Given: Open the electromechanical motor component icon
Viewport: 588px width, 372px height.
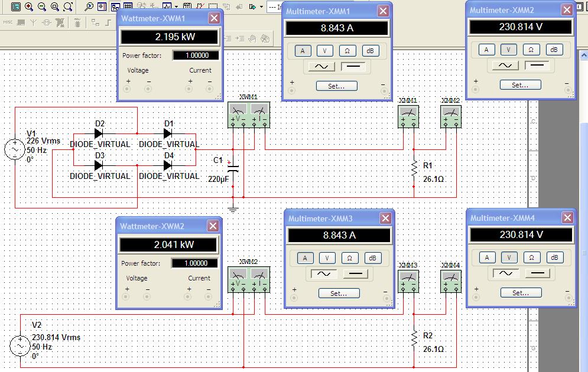Looking at the screenshot, I should click(47, 22).
